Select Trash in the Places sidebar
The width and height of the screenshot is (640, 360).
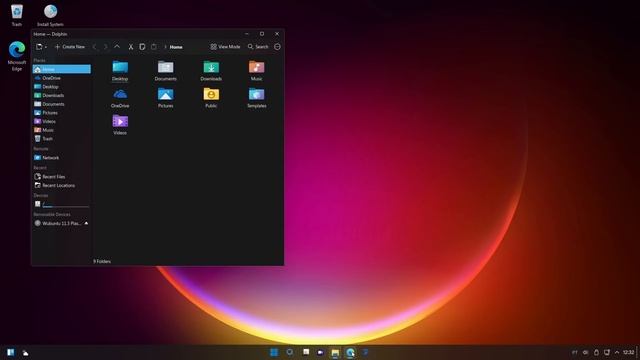tap(62, 139)
